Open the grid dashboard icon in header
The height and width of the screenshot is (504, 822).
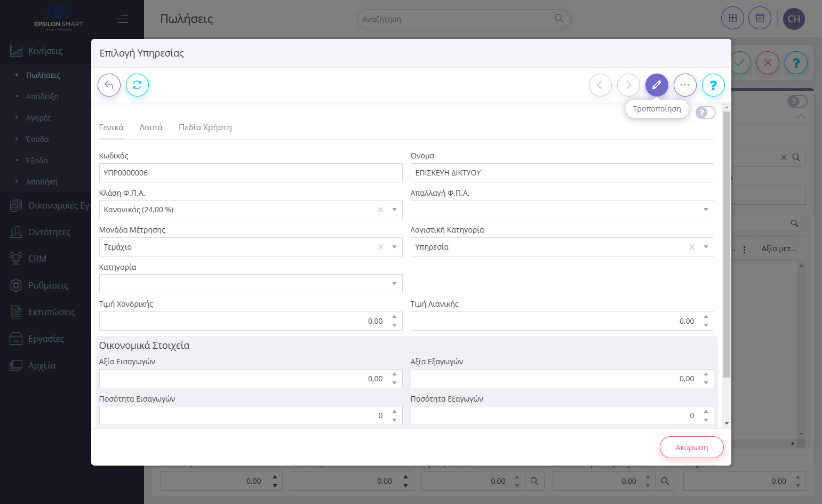(x=732, y=18)
